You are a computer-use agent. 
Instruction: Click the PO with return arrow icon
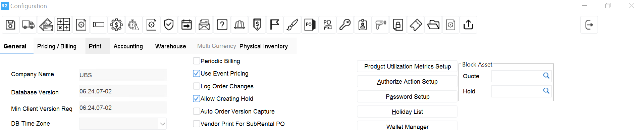[327, 25]
